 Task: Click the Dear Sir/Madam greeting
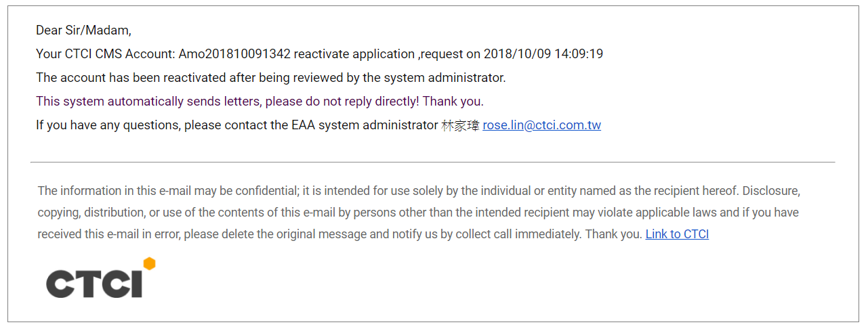[x=83, y=30]
